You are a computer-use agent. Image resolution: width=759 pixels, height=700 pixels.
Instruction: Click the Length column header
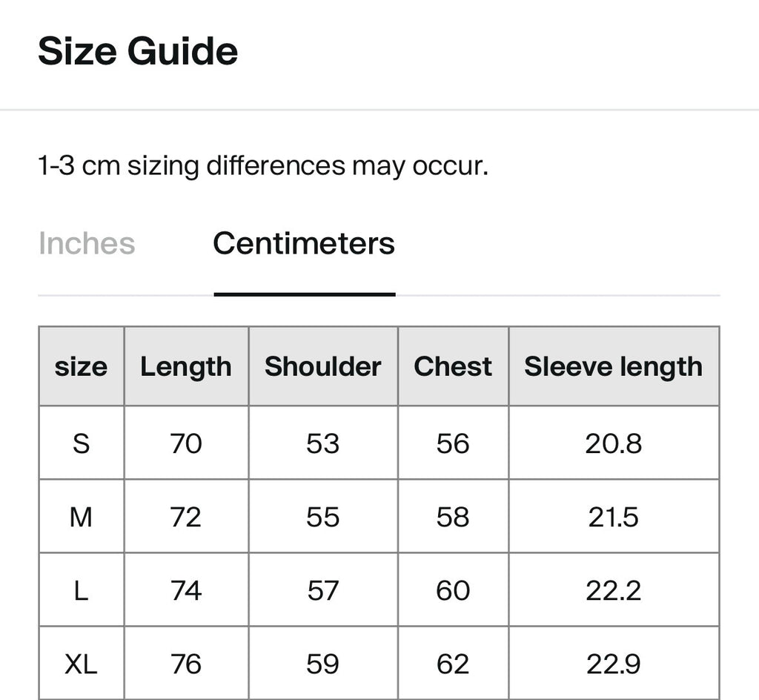(x=186, y=366)
